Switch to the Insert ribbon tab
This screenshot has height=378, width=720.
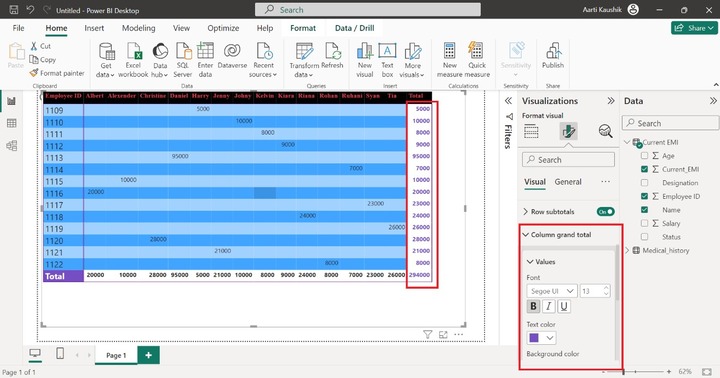[94, 28]
